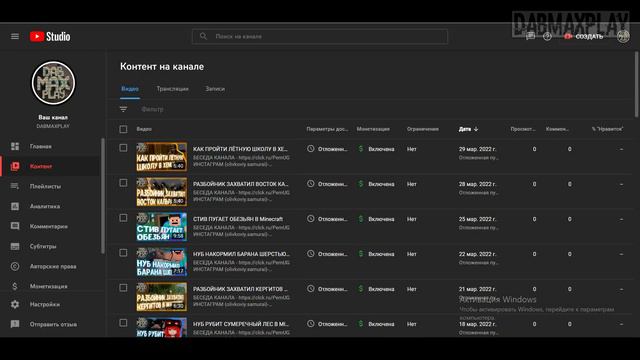Open the feedback messages icon in header
Image resolution: width=640 pixels, height=360 pixels.
pyautogui.click(x=530, y=36)
